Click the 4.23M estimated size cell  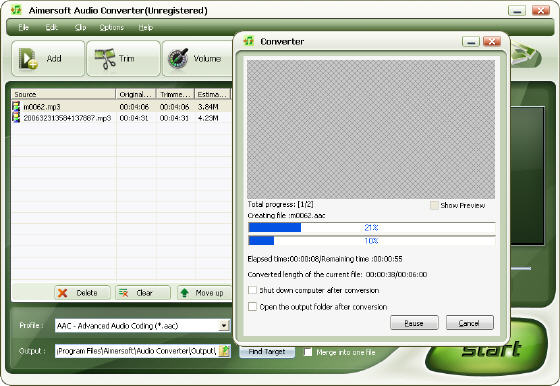[208, 118]
